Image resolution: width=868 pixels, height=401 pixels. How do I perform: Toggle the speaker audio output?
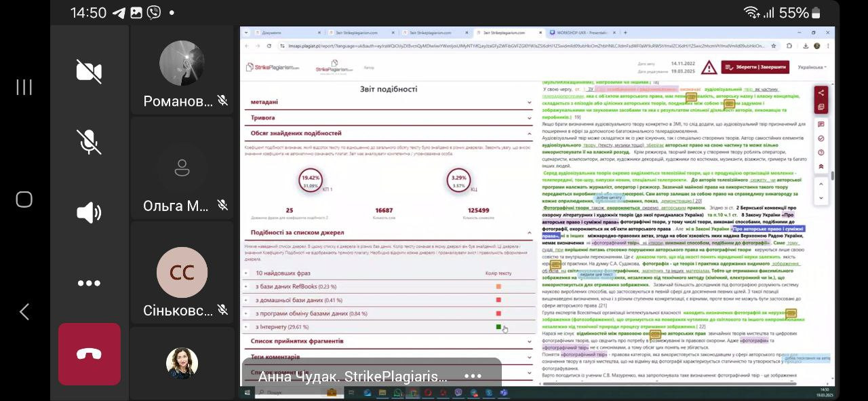89,212
